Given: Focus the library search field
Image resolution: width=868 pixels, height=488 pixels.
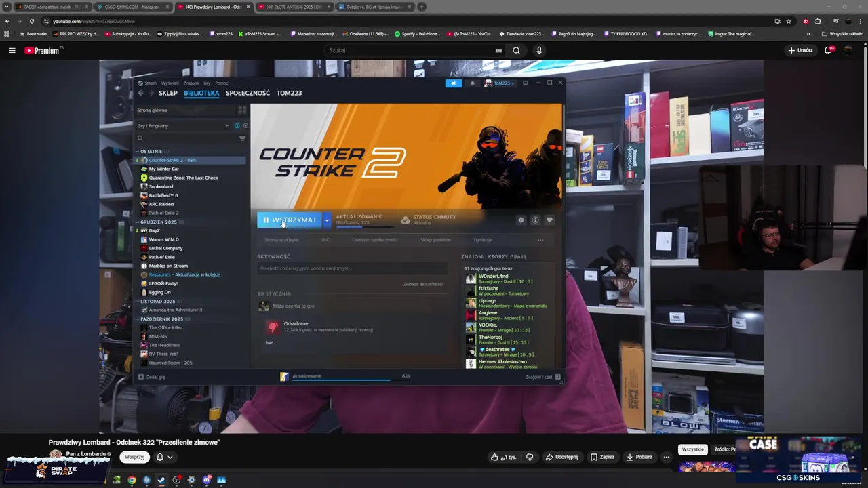Looking at the screenshot, I should 186,138.
